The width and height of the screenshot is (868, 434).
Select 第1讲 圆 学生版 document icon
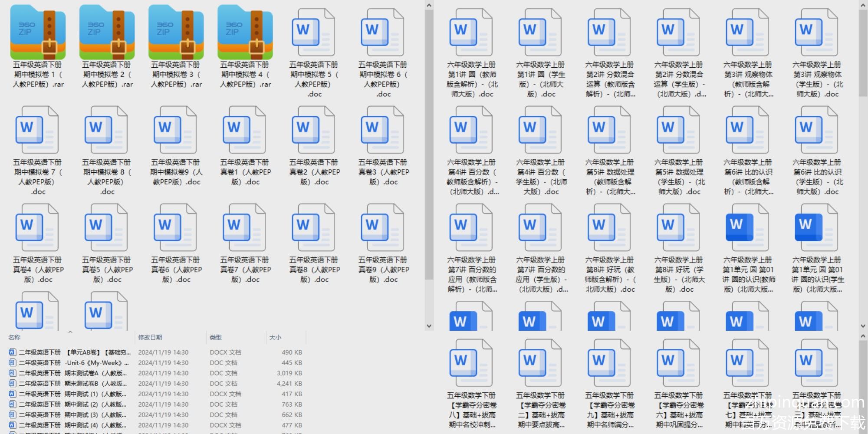[x=540, y=33]
